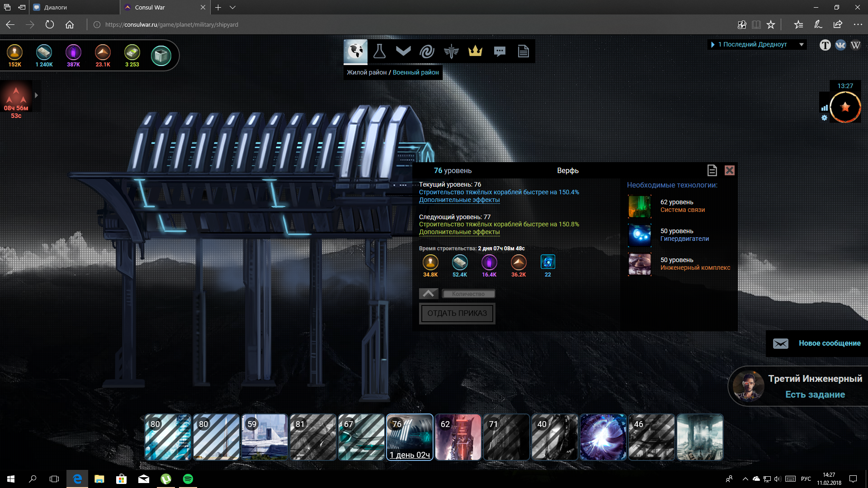Click the up chevron beside Количество
868x488 pixels.
pyautogui.click(x=429, y=294)
